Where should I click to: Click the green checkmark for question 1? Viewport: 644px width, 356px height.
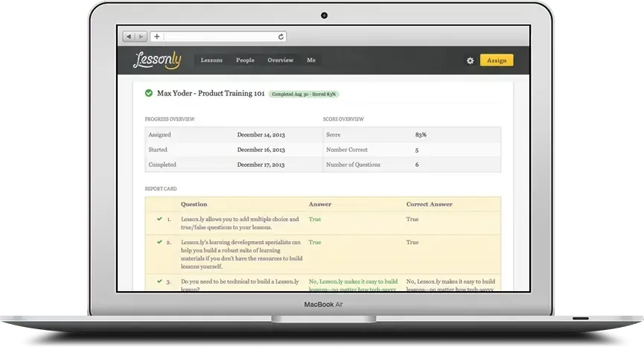click(x=159, y=219)
